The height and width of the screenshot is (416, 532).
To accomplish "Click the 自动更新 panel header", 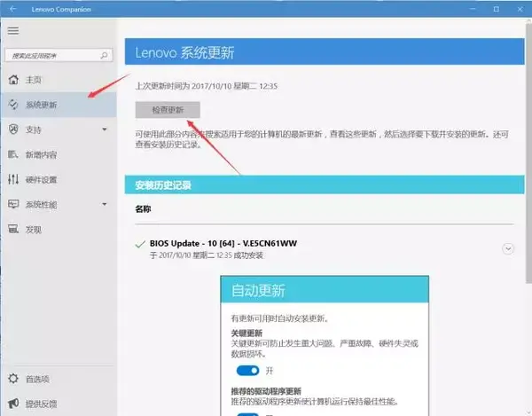I will [x=325, y=289].
